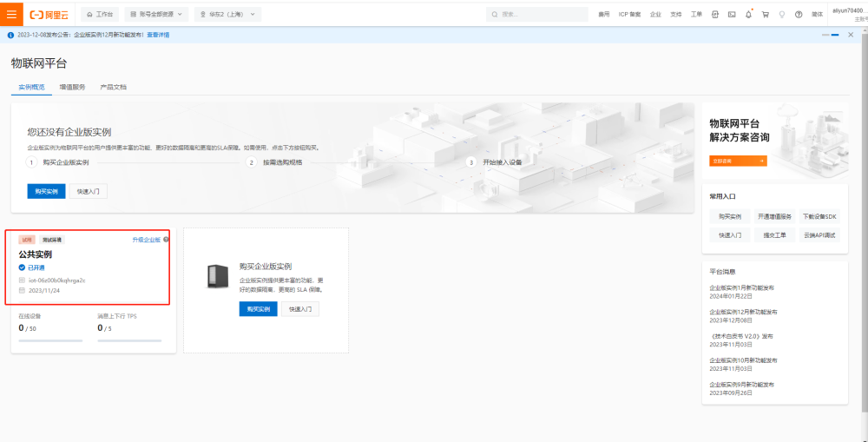Switch language via 简体
This screenshot has width=868, height=442.
coord(817,15)
